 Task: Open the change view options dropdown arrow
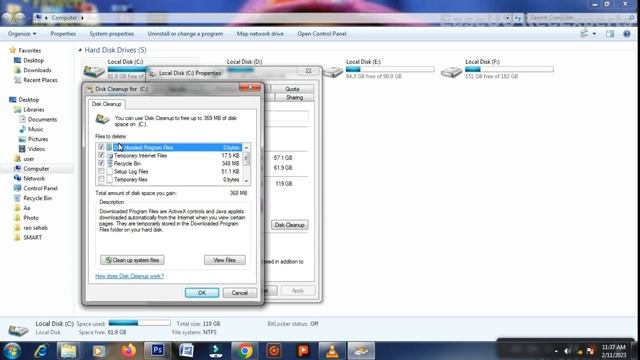(x=594, y=34)
